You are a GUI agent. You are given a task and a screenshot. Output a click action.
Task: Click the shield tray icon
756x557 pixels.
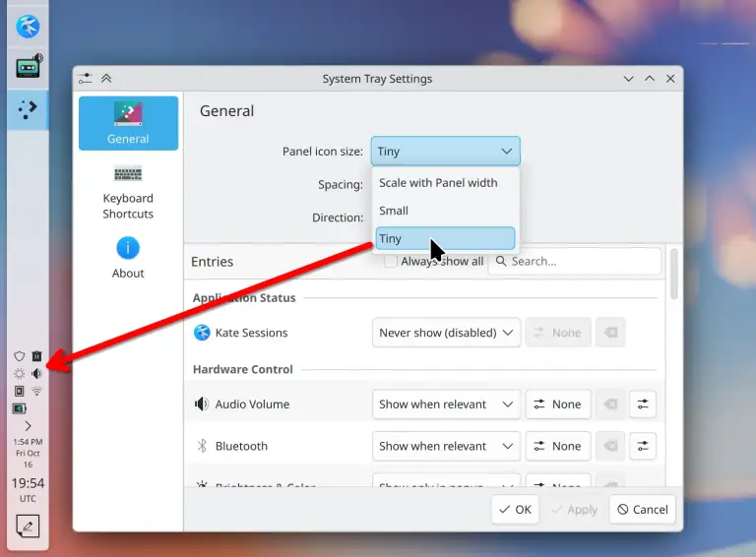20,356
